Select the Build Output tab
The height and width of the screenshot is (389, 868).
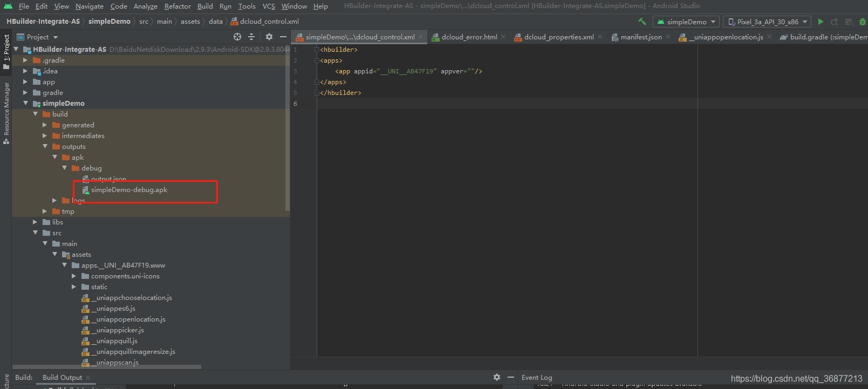[x=63, y=378]
